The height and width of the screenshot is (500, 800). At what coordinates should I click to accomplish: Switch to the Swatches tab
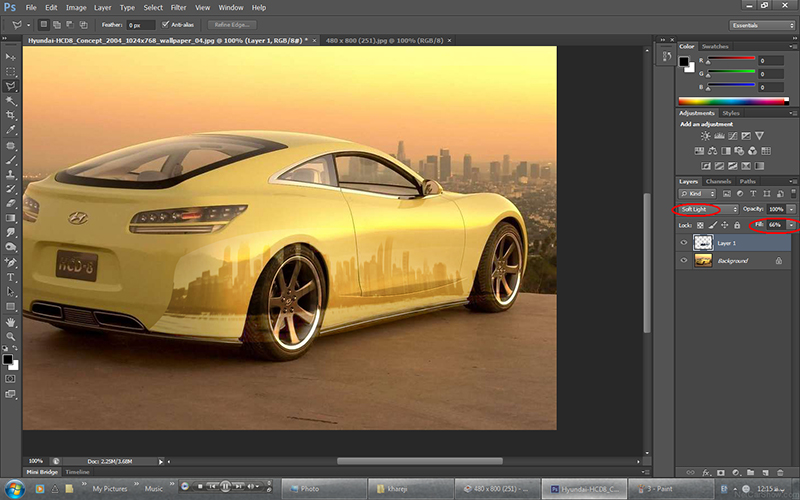coord(715,46)
